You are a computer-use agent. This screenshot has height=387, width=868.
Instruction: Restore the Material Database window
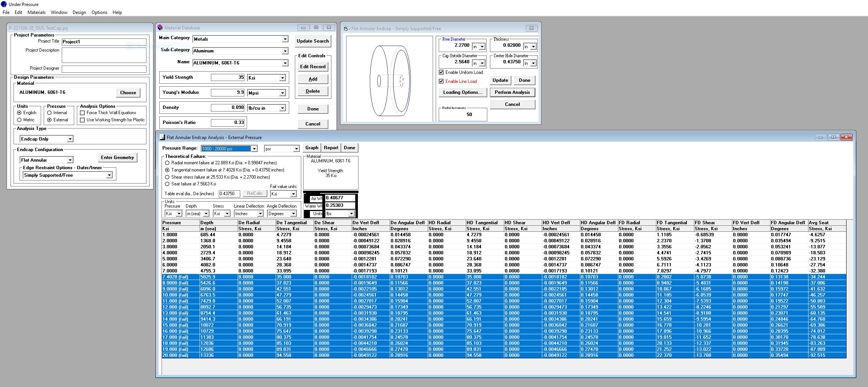pos(316,28)
